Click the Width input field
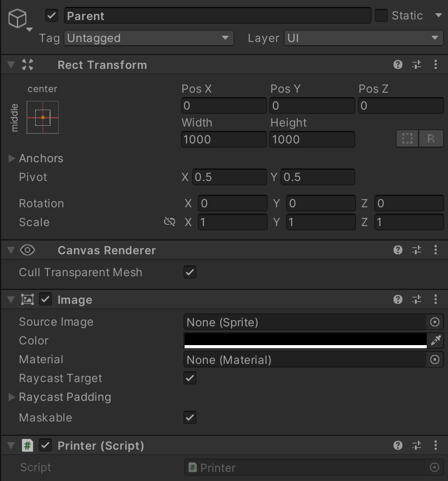The width and height of the screenshot is (448, 481). point(223,139)
